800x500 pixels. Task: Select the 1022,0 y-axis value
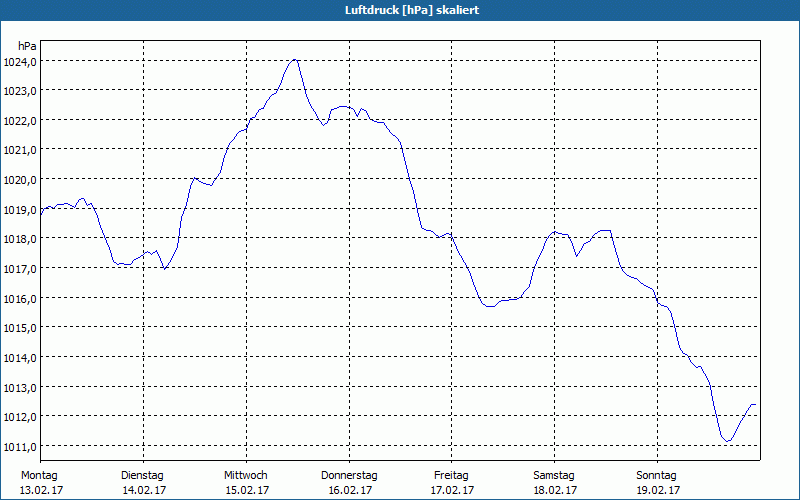(20, 121)
